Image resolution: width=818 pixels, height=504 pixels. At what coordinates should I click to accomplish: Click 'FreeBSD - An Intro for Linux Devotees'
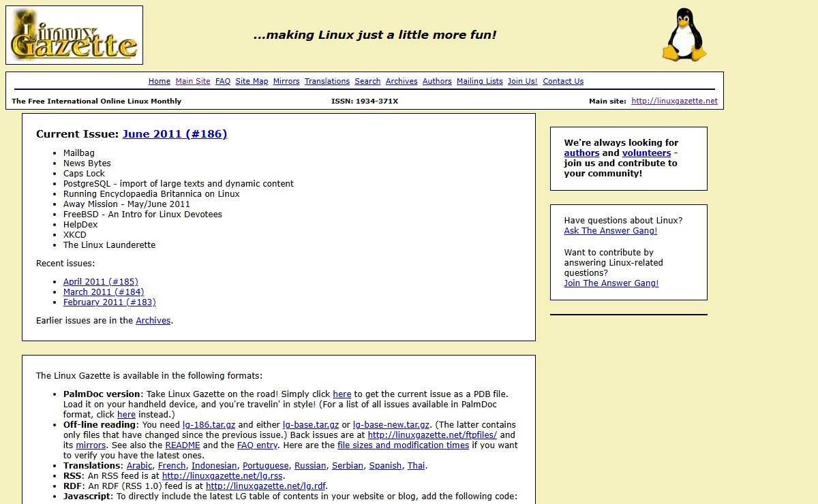pos(142,215)
